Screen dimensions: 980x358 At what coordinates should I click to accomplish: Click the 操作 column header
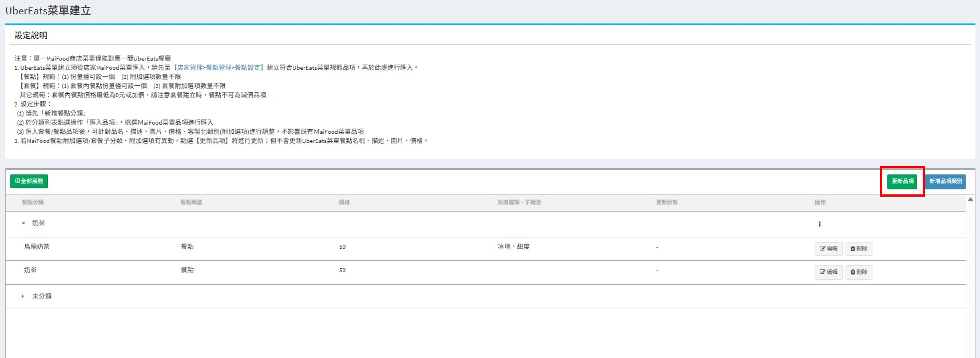pos(820,202)
